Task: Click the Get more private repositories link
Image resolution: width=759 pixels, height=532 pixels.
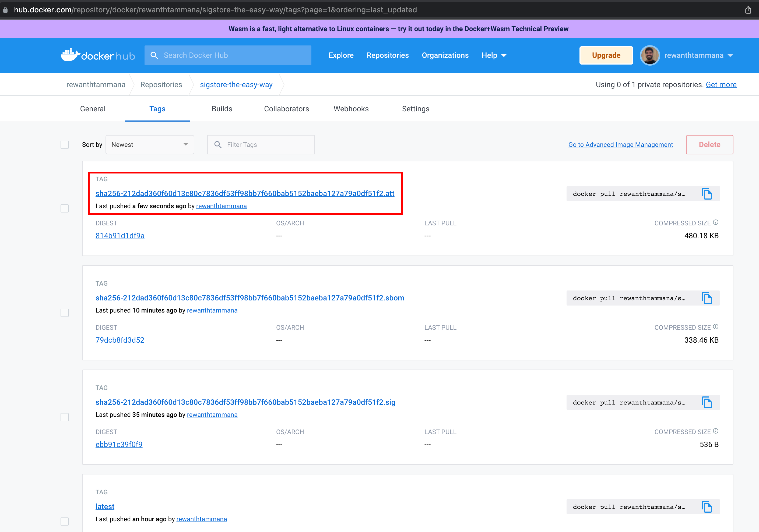Action: coord(721,85)
